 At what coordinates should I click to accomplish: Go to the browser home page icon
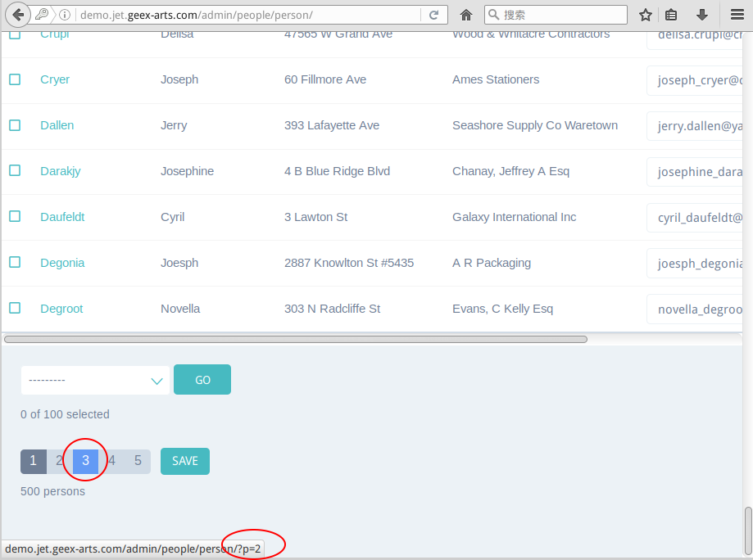click(x=466, y=15)
